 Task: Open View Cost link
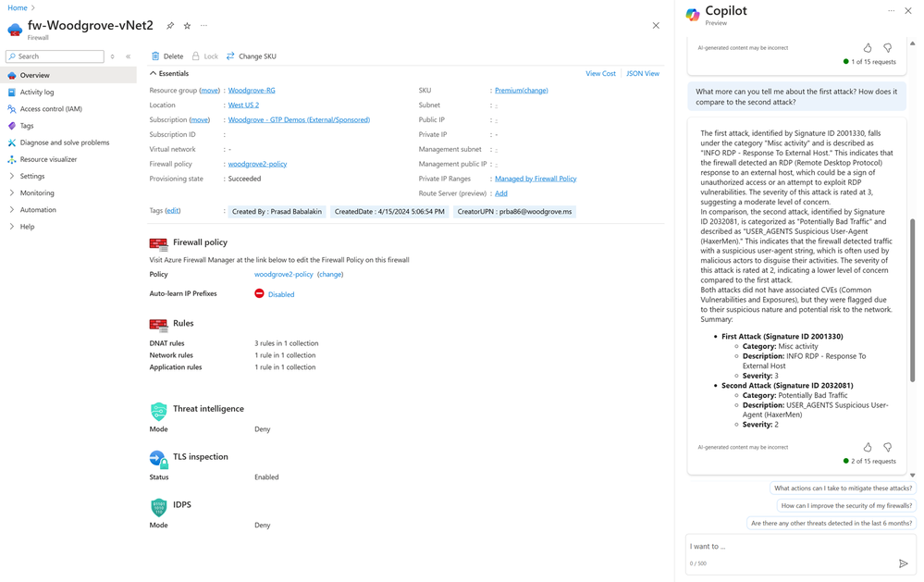(600, 74)
